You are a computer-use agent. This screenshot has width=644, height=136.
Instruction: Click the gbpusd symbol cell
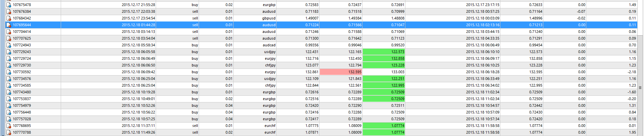269,18
